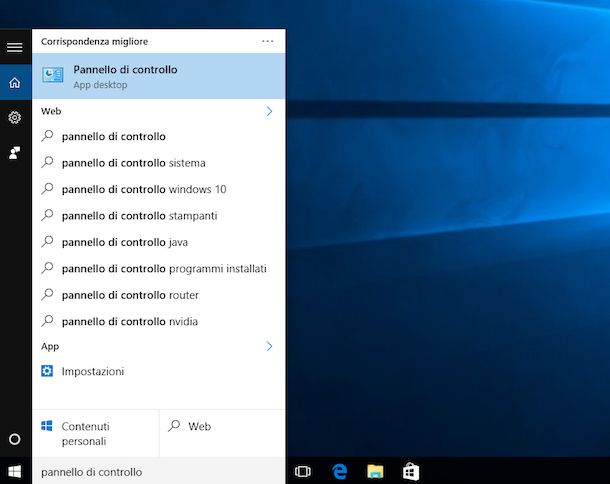Open Pannello di controllo best match
This screenshot has width=610, height=484.
click(159, 76)
